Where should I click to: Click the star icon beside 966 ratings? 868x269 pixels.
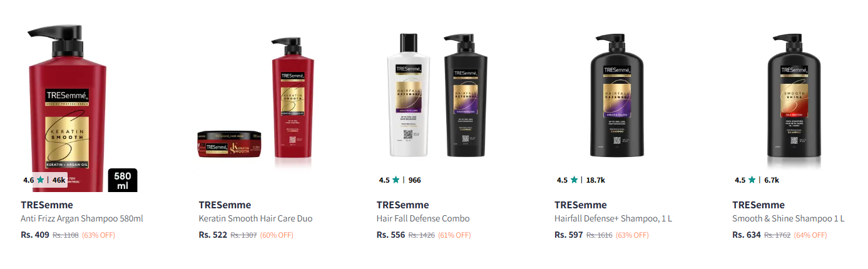tap(396, 180)
